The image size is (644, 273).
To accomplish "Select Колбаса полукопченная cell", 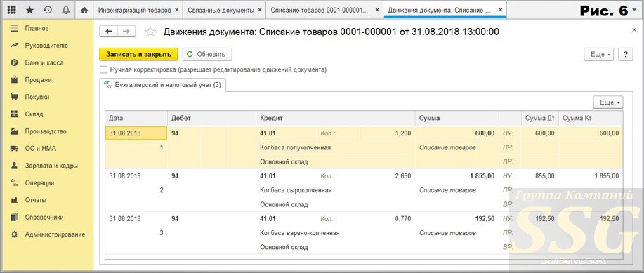I will pos(336,147).
